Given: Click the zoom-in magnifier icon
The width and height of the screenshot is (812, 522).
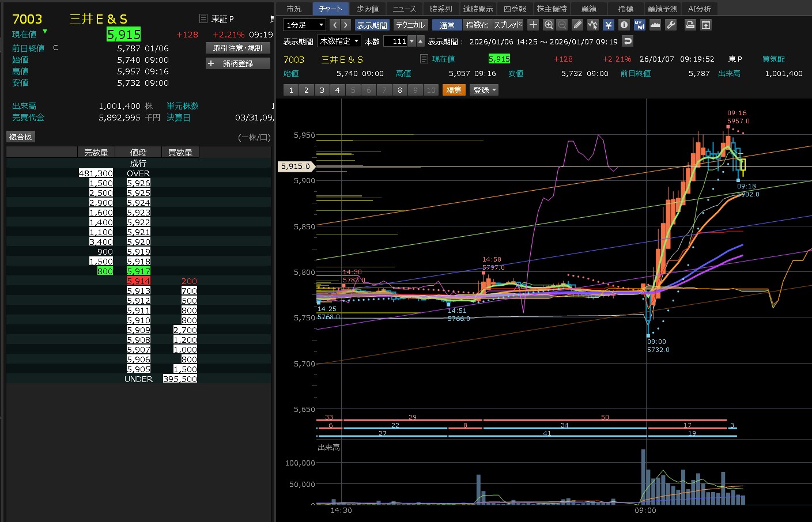Looking at the screenshot, I should point(548,25).
